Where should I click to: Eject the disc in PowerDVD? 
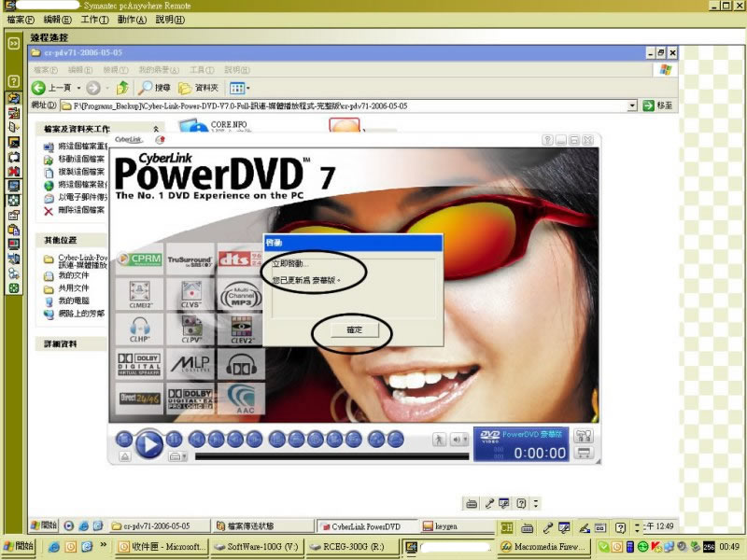pyautogui.click(x=124, y=456)
